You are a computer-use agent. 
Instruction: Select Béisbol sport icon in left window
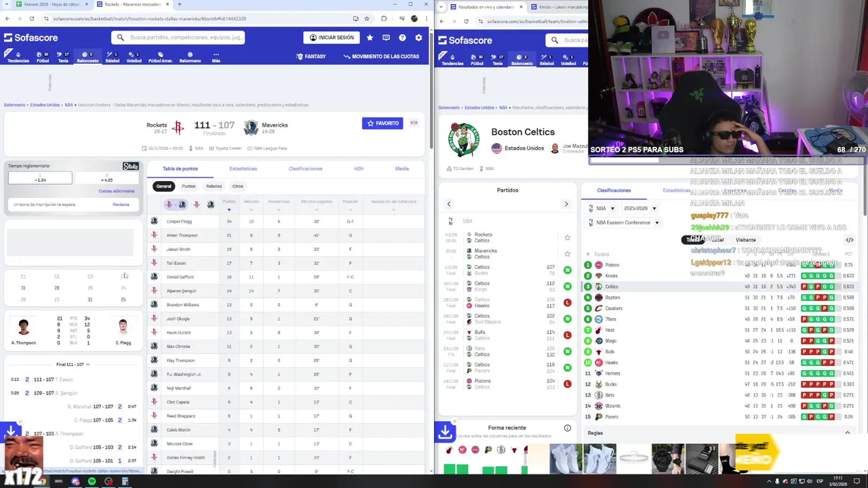113,57
